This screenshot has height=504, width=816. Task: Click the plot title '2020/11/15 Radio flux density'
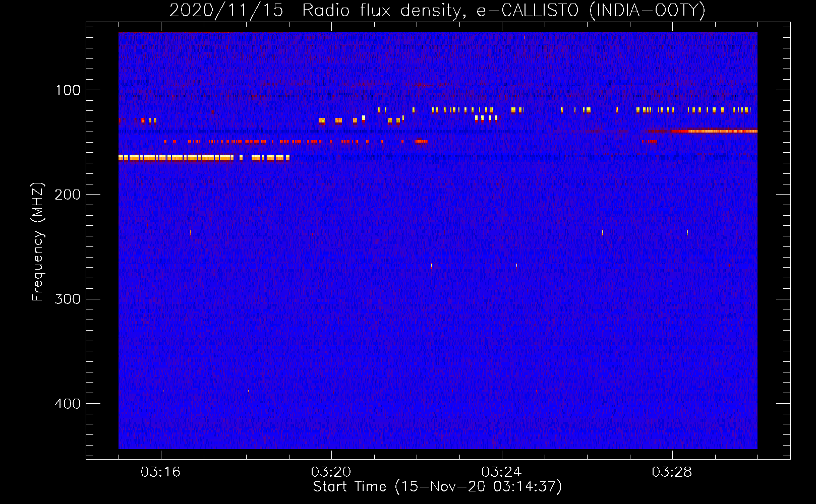click(x=315, y=10)
